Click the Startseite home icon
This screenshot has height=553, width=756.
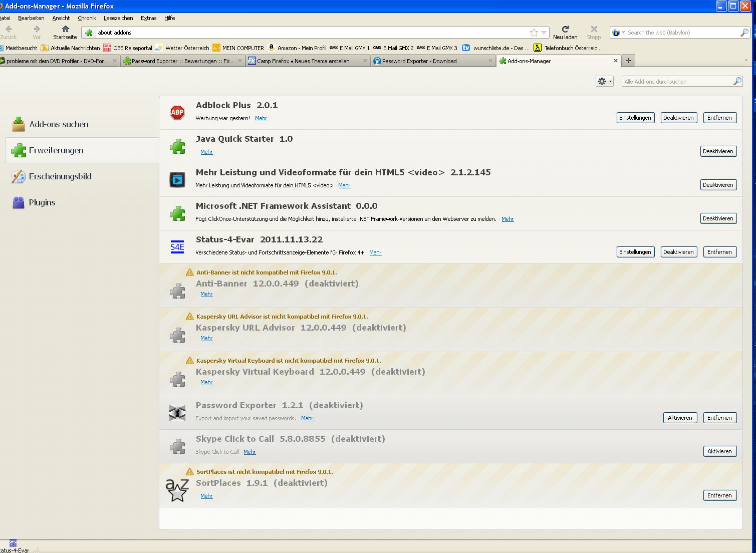pos(65,29)
